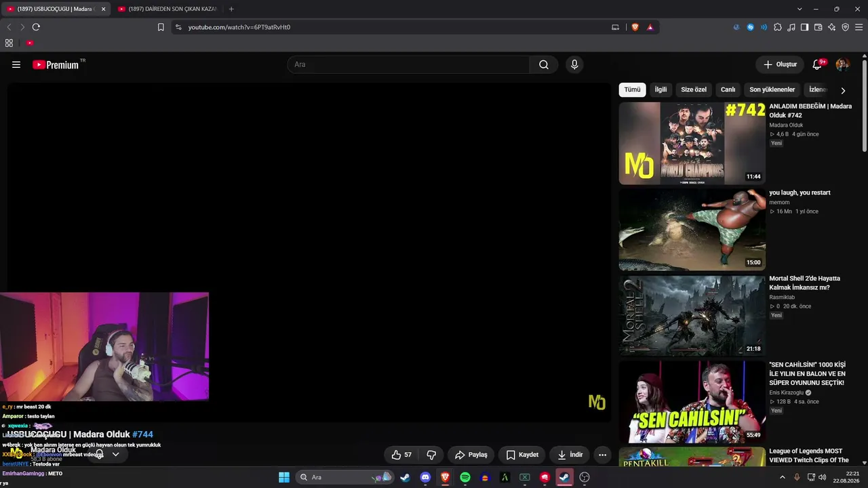
Task: Open the Brave Wallet icon
Action: [x=818, y=27]
